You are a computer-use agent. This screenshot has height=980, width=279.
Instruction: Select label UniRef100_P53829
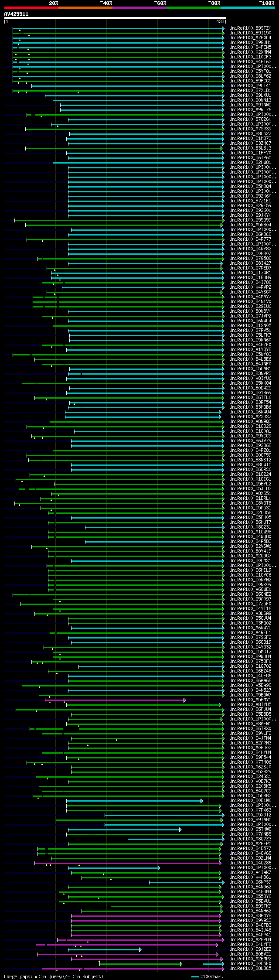point(250,772)
